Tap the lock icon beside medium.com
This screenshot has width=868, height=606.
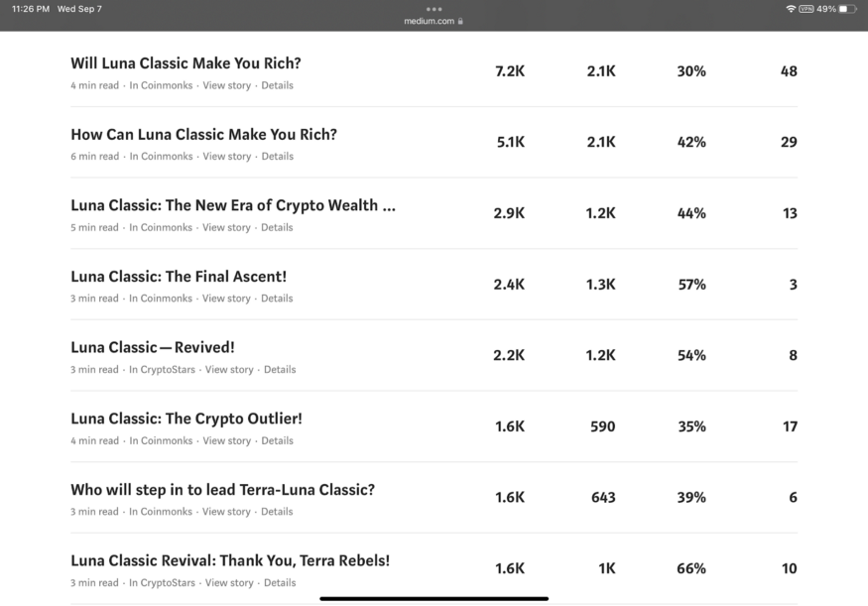tap(460, 21)
